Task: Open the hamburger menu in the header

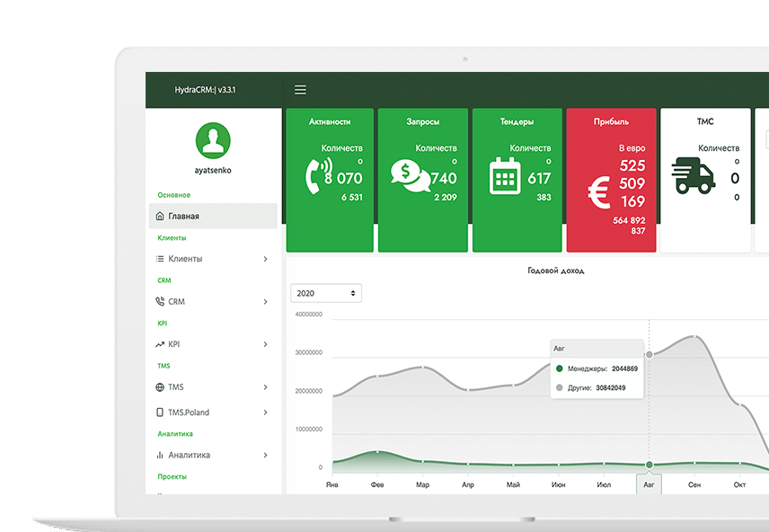Action: [x=300, y=90]
